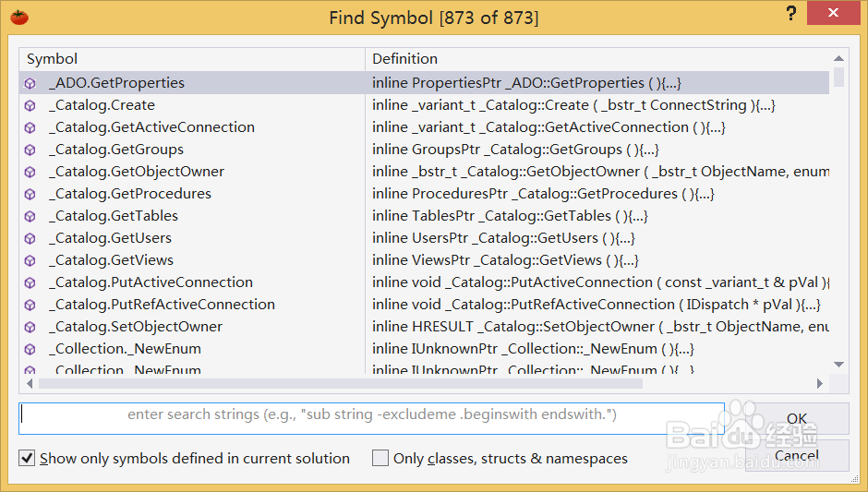Click the help question mark button

(x=791, y=14)
